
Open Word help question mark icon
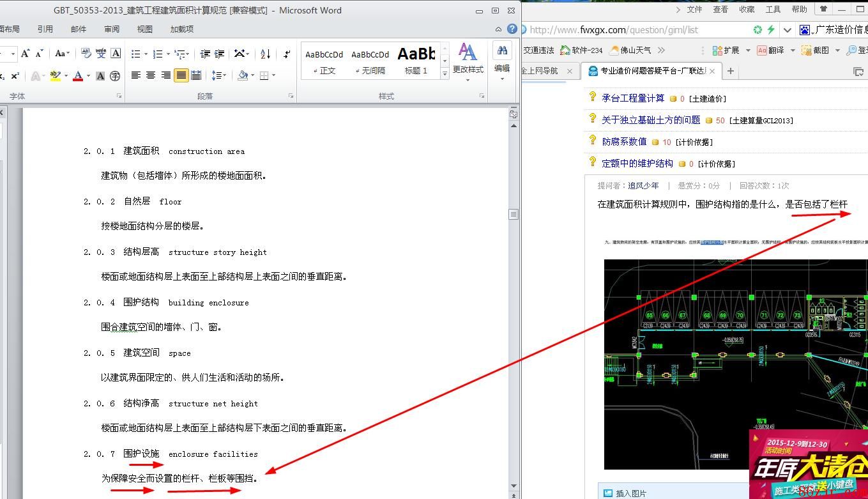coord(512,29)
